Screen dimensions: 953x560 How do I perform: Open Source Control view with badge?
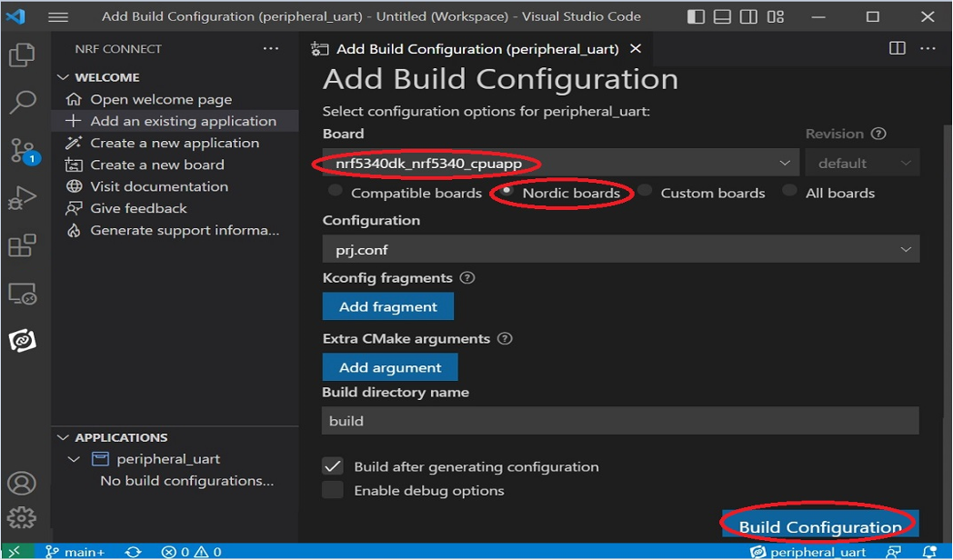[x=22, y=151]
